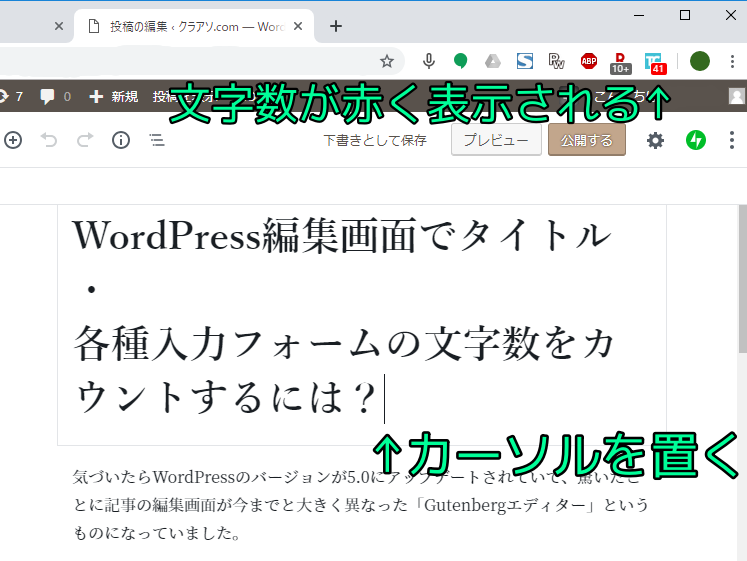
Task: Click the blue S extension icon
Action: pos(525,61)
